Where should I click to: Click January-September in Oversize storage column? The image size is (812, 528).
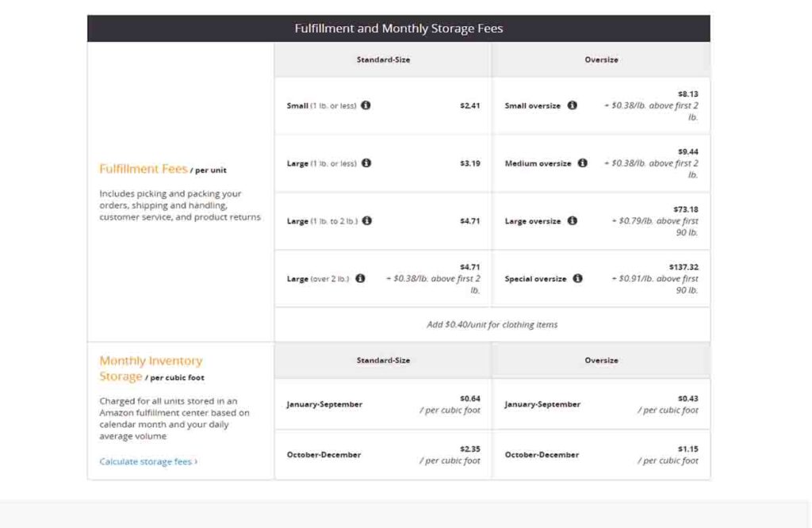[x=542, y=404]
